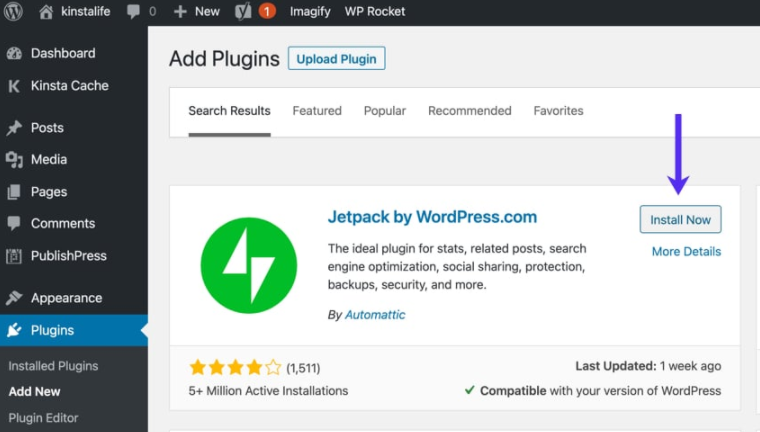Click the WordPress logo icon
Viewport: 760px width, 432px height.
[x=13, y=11]
